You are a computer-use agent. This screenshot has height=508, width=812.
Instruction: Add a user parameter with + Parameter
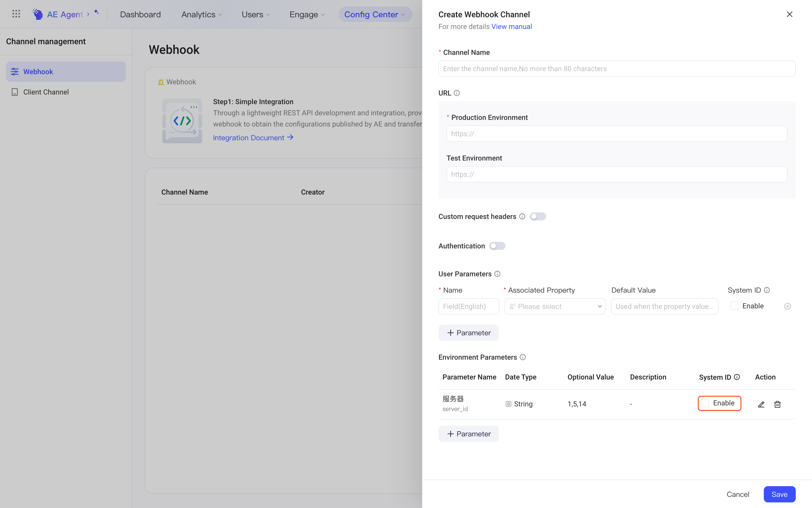(x=468, y=333)
